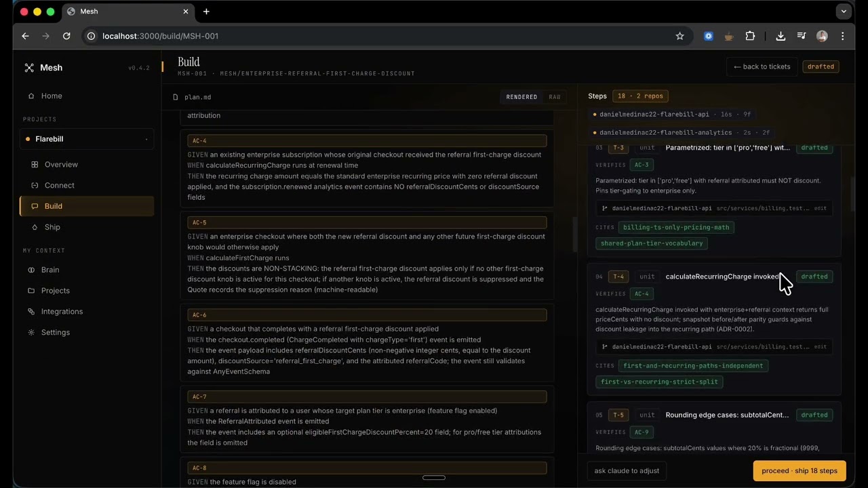Click the Connect link icon

tap(35, 186)
